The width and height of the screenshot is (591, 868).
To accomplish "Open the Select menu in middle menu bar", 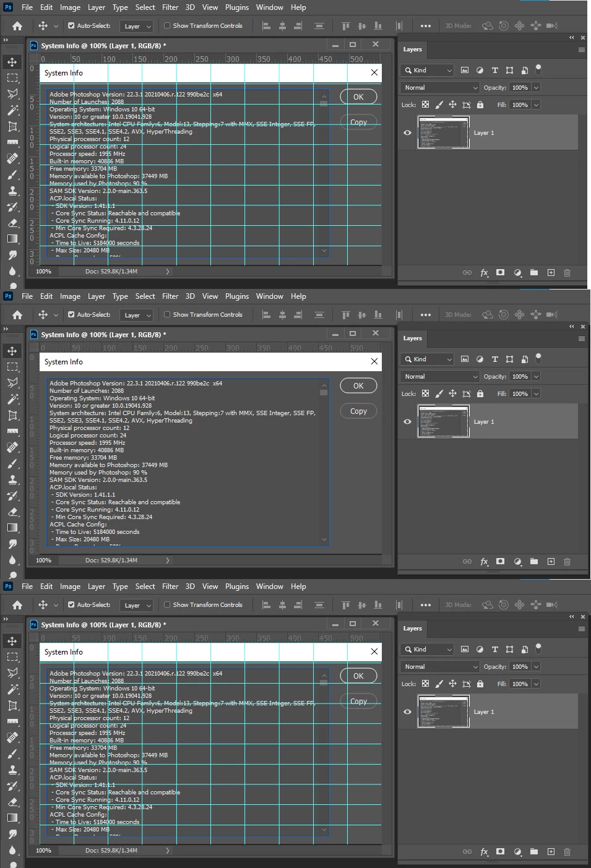I will (145, 296).
